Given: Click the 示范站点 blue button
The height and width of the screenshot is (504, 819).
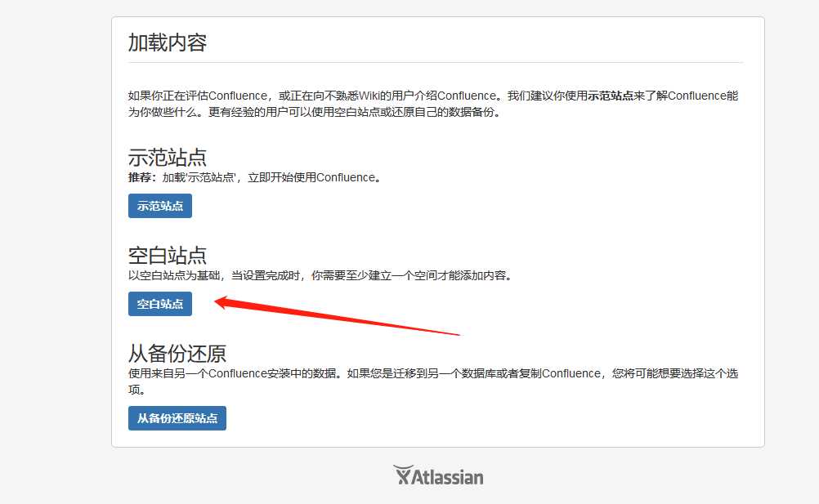Looking at the screenshot, I should (160, 206).
